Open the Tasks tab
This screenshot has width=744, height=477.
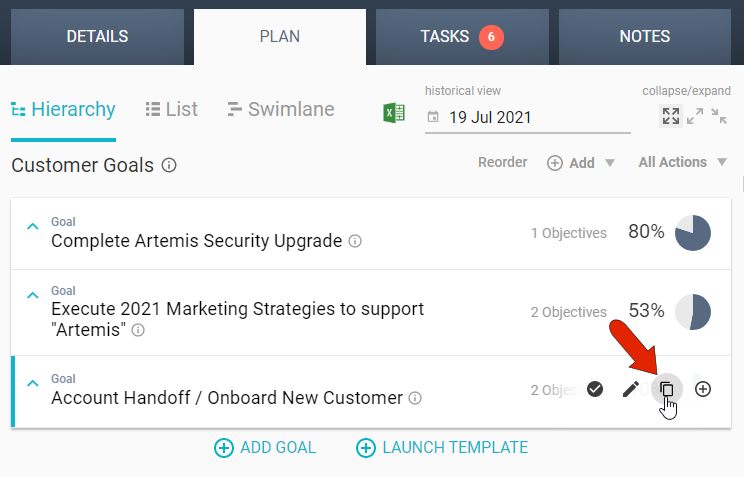[461, 37]
